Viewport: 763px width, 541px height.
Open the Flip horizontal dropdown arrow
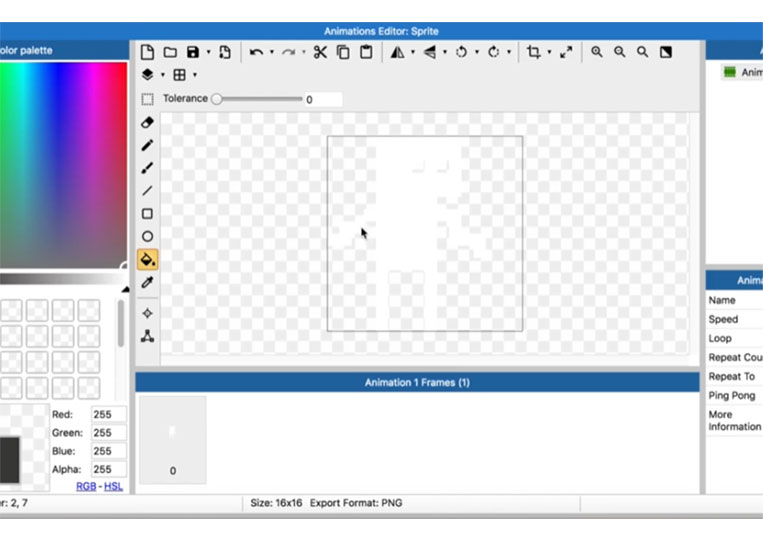point(413,52)
